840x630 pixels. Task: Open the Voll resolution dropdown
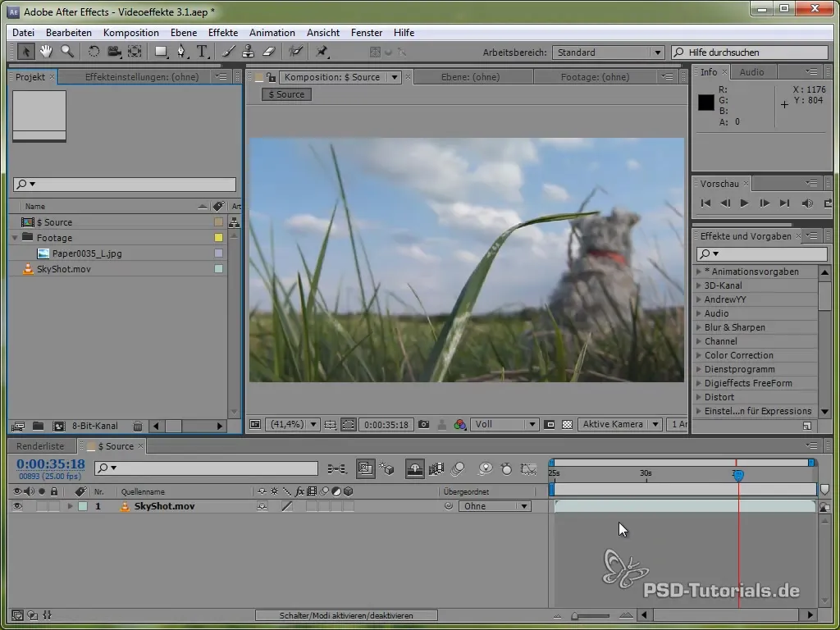pyautogui.click(x=504, y=424)
